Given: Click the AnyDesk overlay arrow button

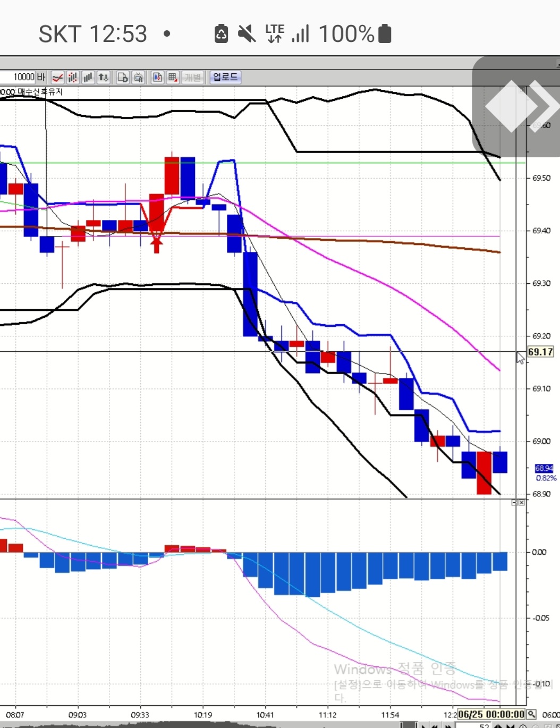Looking at the screenshot, I should click(x=515, y=106).
